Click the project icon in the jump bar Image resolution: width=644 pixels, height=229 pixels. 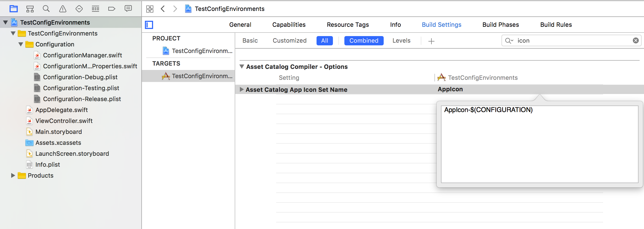pyautogui.click(x=188, y=9)
